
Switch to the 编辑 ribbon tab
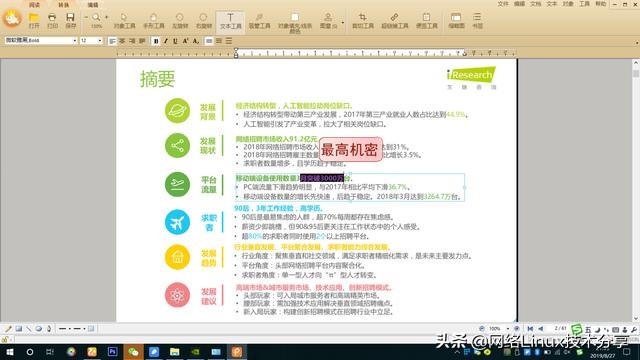click(93, 4)
